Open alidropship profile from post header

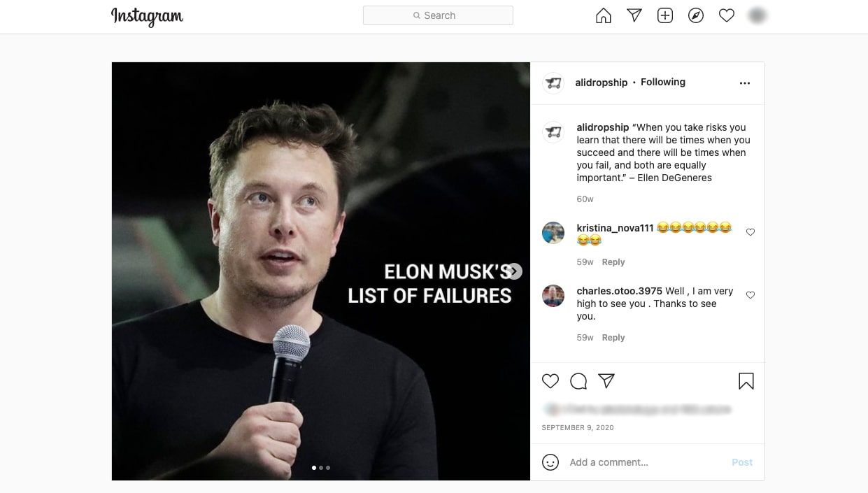pos(601,83)
